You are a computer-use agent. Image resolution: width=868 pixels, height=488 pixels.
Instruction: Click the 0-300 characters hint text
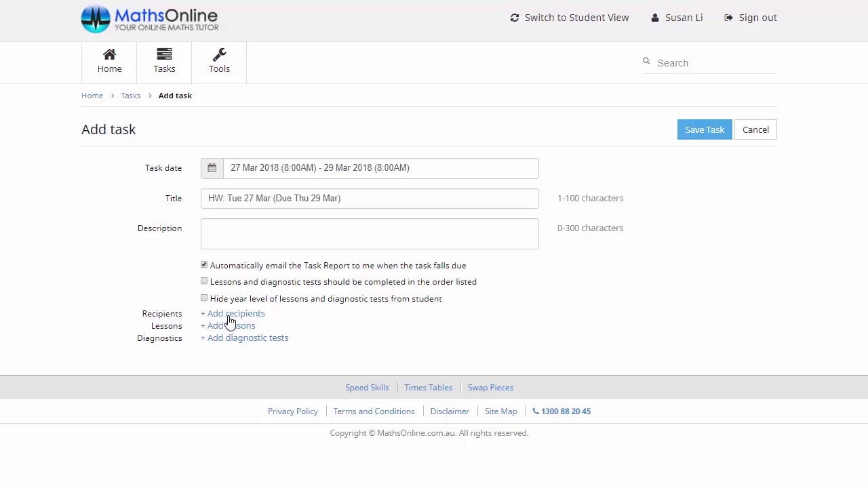coord(590,228)
